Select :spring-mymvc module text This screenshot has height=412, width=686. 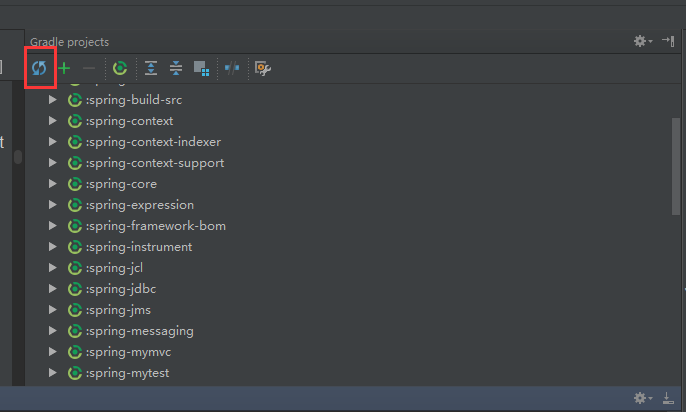[129, 352]
